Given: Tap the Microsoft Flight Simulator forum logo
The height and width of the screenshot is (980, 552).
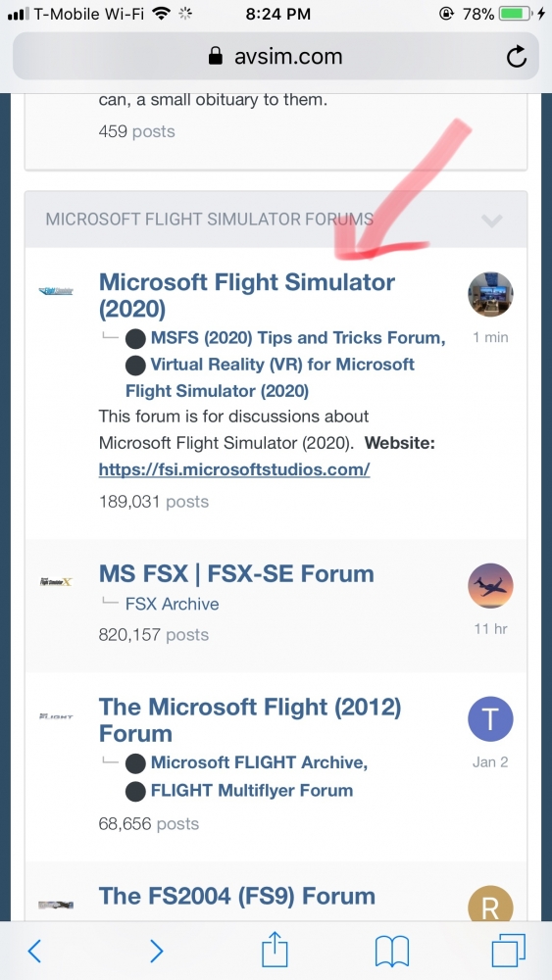Looking at the screenshot, I should (x=56, y=291).
